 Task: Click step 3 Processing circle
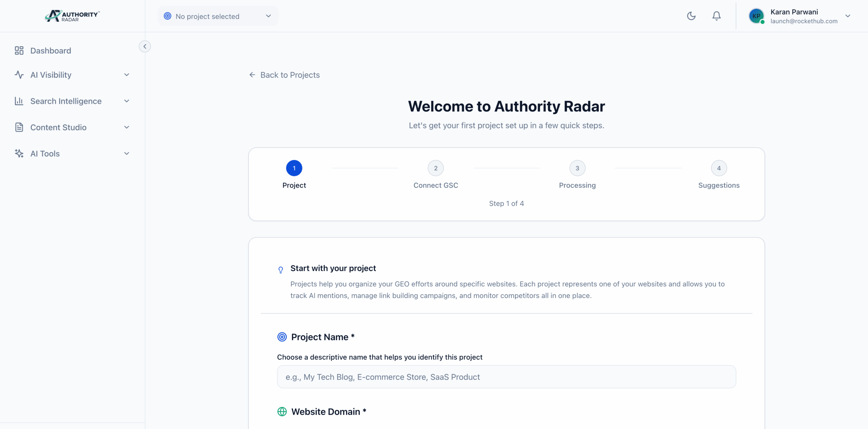click(577, 168)
